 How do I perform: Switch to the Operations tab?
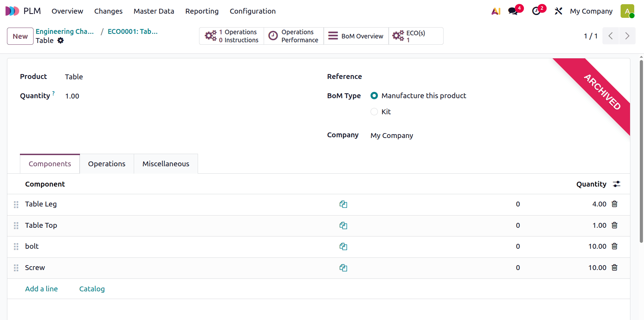click(x=107, y=164)
